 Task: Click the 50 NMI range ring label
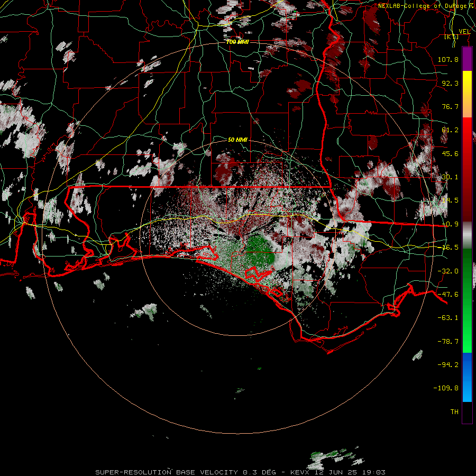[237, 140]
